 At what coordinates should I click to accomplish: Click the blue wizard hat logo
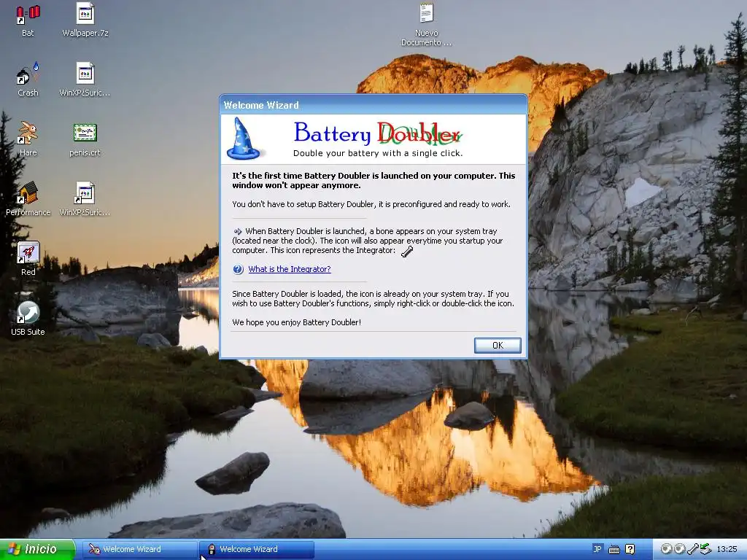pos(243,139)
